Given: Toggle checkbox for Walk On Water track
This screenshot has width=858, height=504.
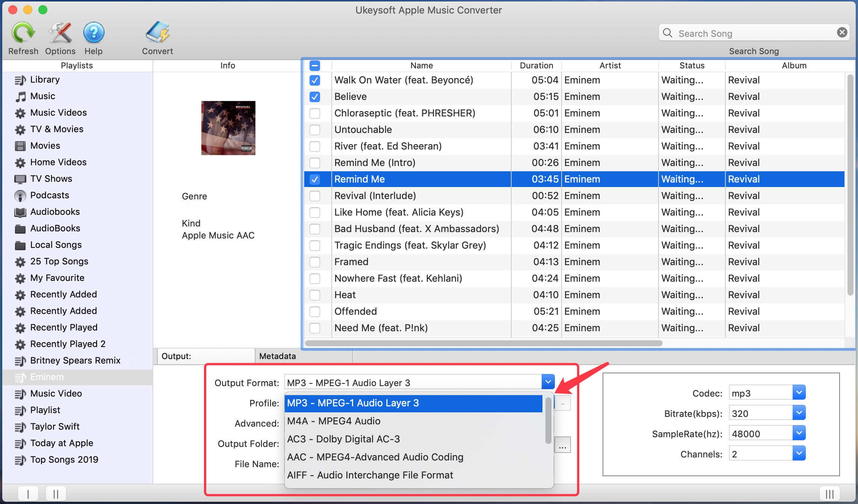Looking at the screenshot, I should coord(315,80).
